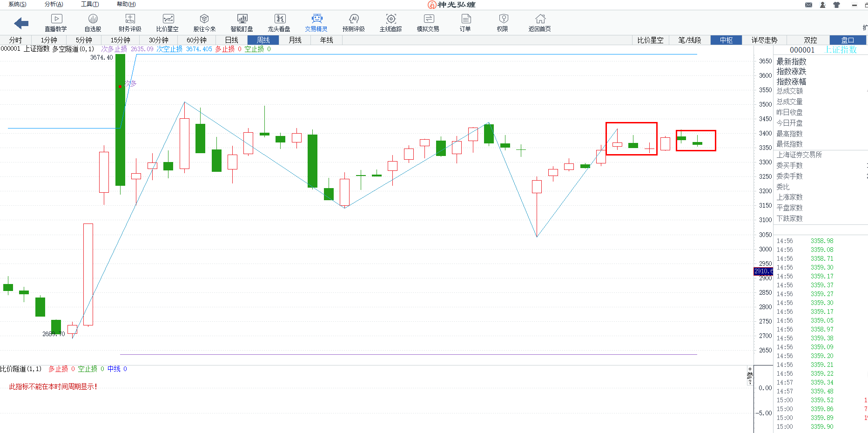Click the indicator help question mark button
Image resolution: width=868 pixels, height=433 pixels.
click(x=750, y=382)
